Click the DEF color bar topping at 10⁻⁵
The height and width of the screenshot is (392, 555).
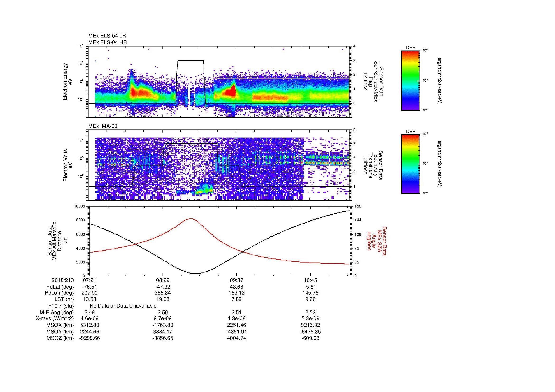410,164
